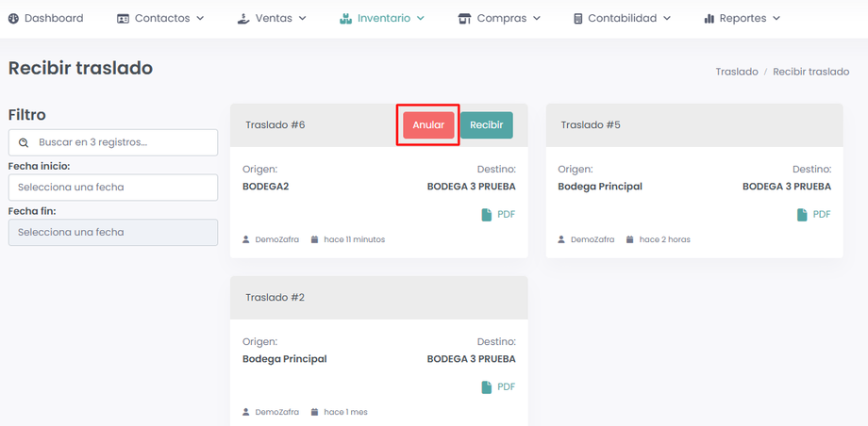Click the Traslado breadcrumb link
Viewport: 868px width, 426px height.
(x=736, y=72)
